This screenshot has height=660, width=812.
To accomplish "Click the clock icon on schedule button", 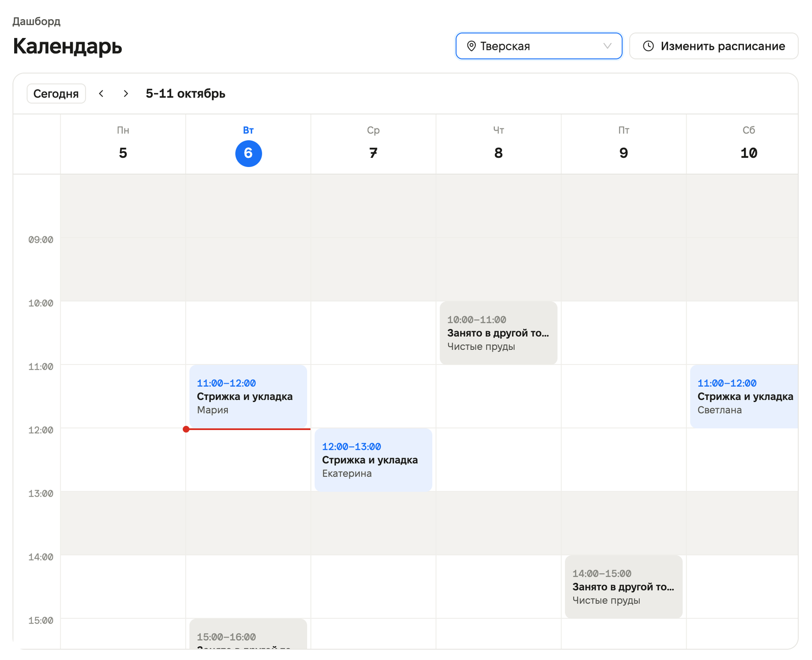I will 648,46.
